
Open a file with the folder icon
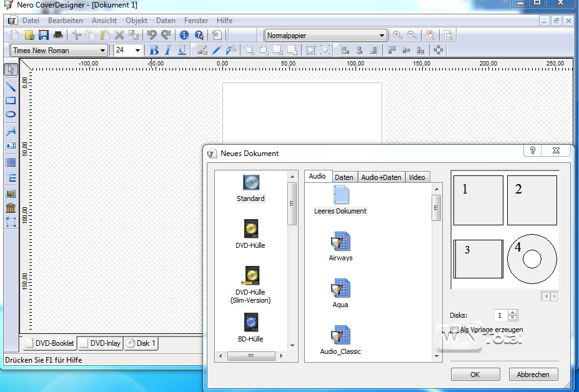(x=29, y=36)
